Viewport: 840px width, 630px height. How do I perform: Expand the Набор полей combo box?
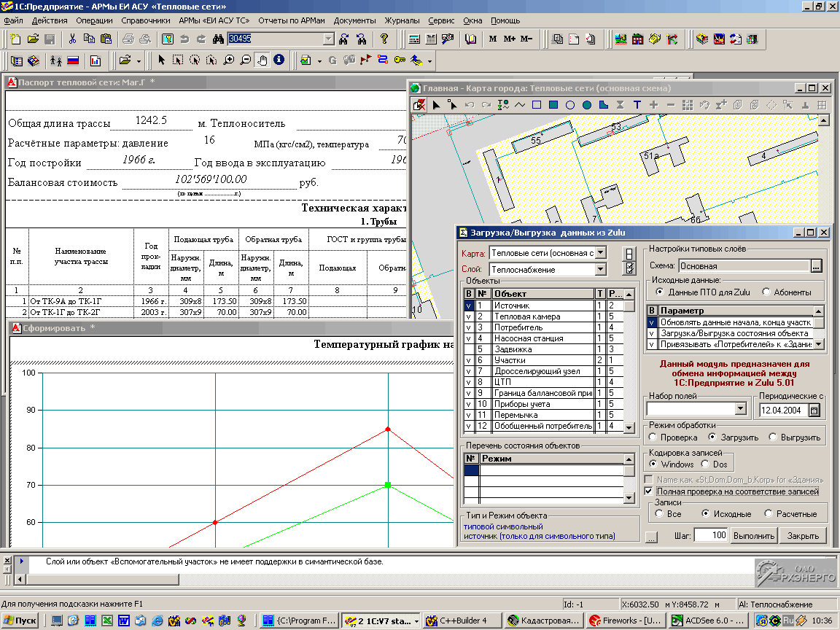click(740, 410)
